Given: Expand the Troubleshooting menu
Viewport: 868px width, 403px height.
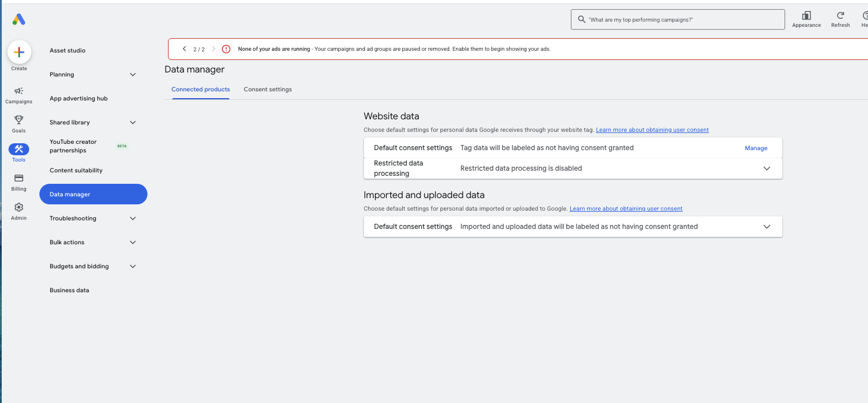Looking at the screenshot, I should [x=133, y=219].
